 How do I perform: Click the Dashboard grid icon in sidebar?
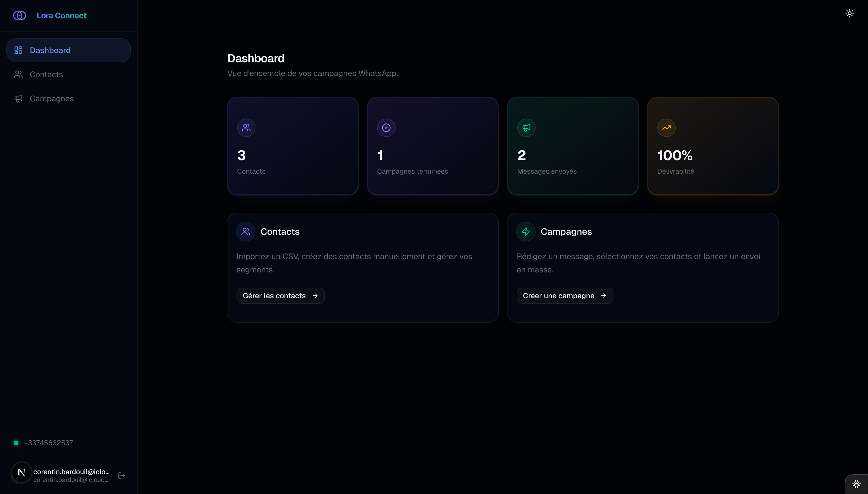[x=18, y=50]
